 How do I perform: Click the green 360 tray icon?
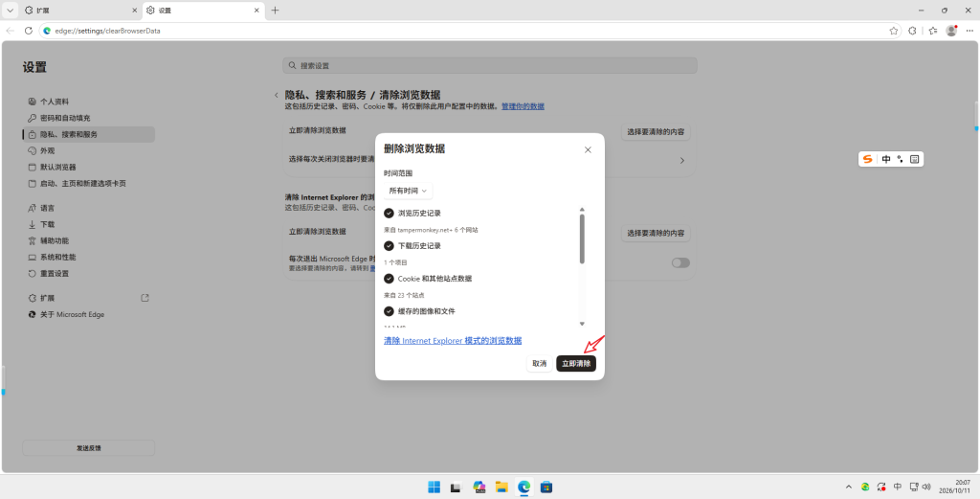tap(865, 487)
